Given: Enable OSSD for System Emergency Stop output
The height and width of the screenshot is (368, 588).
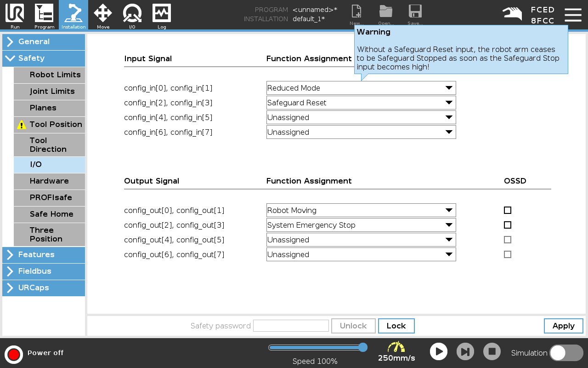Looking at the screenshot, I should [508, 225].
